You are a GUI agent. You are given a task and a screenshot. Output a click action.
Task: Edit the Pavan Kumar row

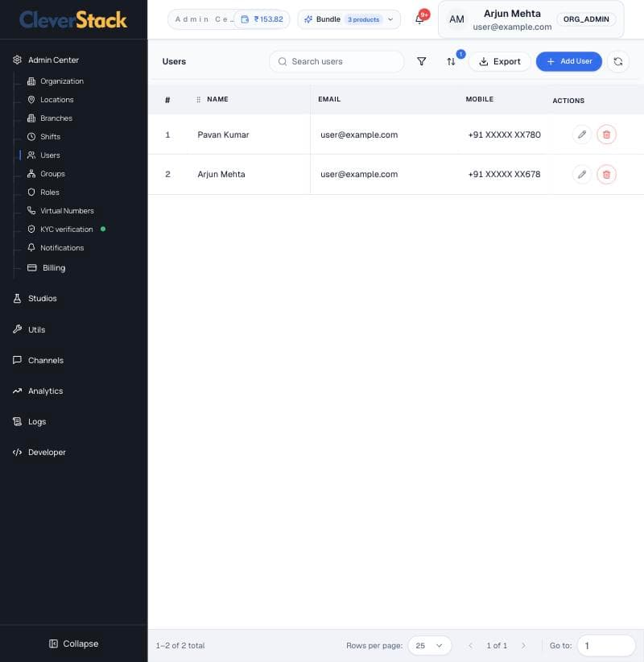coord(581,134)
